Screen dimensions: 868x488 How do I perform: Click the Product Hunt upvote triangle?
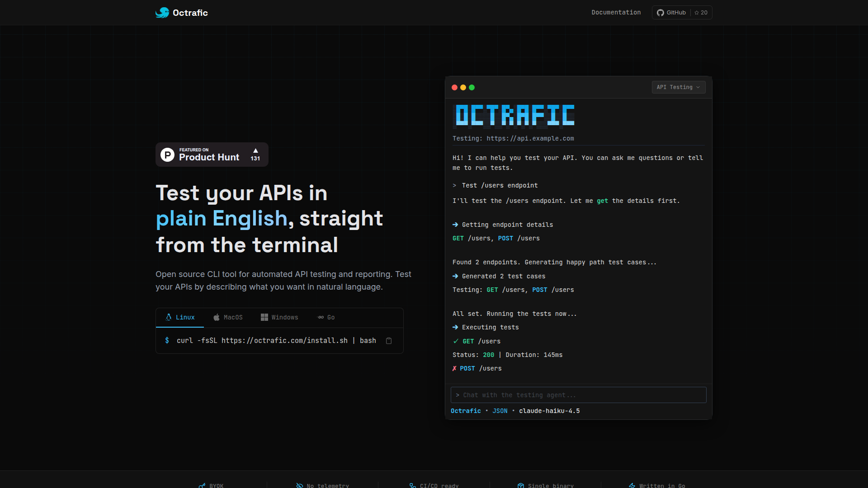click(x=255, y=150)
